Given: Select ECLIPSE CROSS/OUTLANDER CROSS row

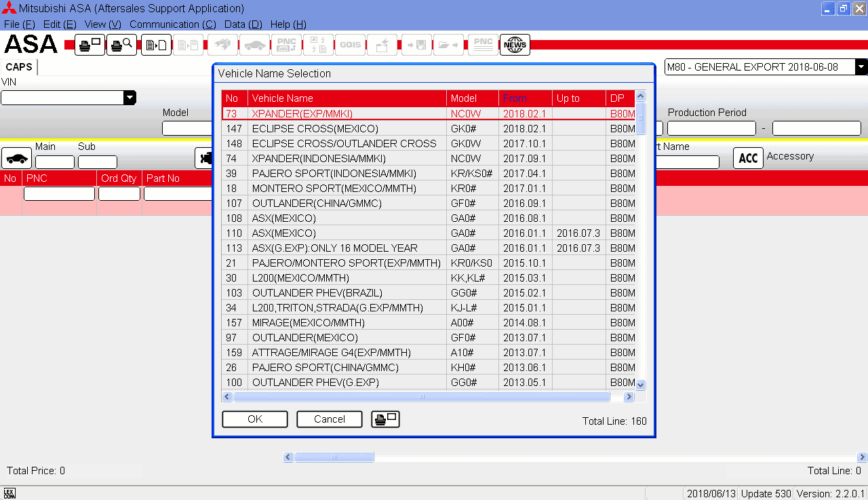Looking at the screenshot, I should coord(429,144).
